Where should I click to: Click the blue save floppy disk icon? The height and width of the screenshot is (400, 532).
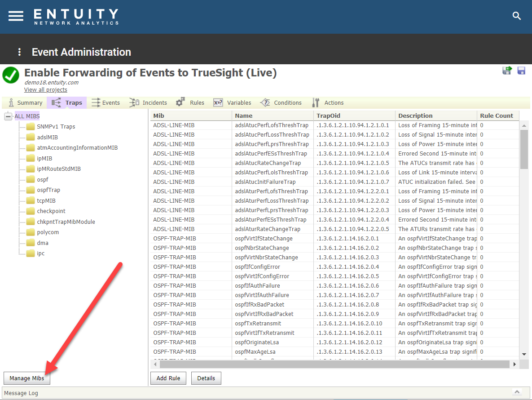coord(521,71)
